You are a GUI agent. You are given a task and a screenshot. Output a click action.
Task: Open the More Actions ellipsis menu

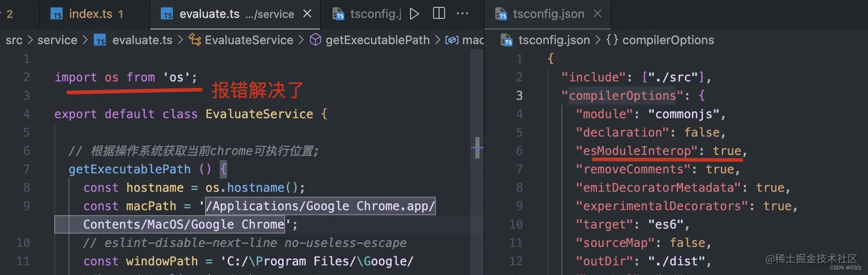tap(463, 13)
